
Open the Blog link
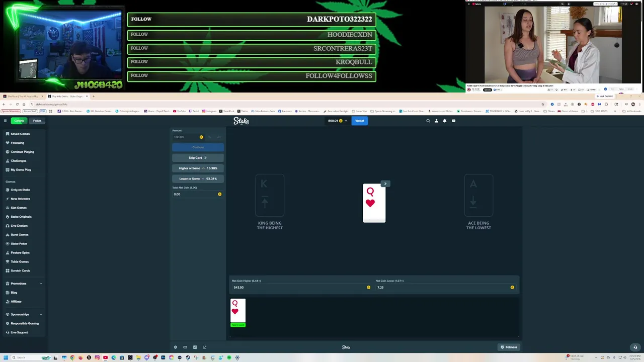pyautogui.click(x=14, y=293)
